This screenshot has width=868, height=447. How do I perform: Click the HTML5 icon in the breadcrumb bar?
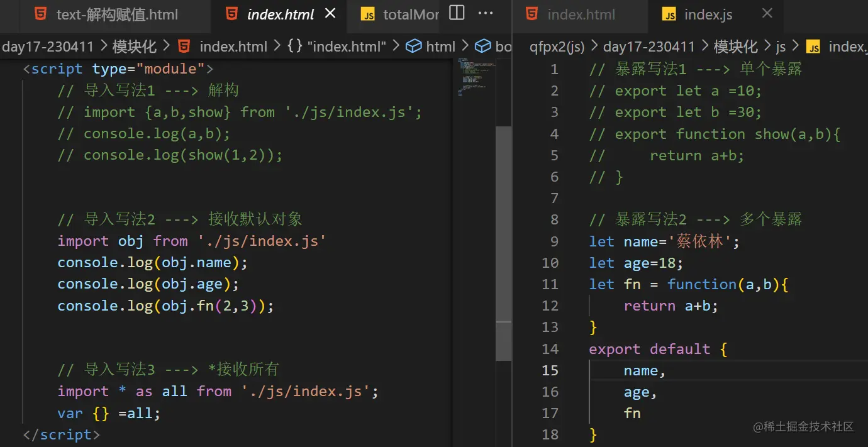click(x=182, y=46)
